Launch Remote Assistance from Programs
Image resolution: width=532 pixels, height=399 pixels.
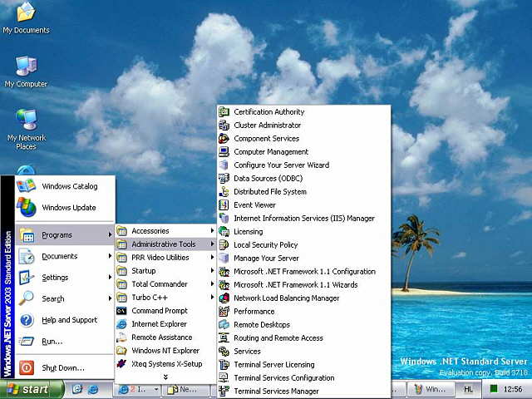pyautogui.click(x=165, y=337)
